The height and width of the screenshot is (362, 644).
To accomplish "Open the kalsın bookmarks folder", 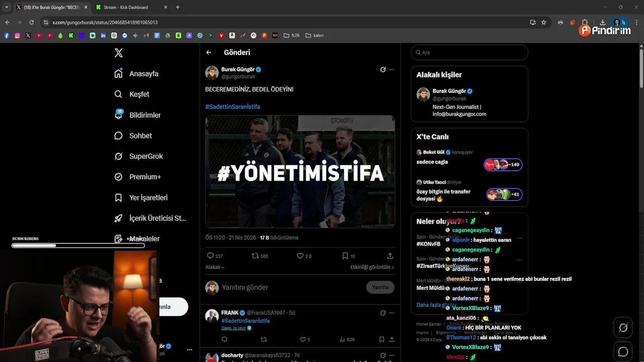I will pyautogui.click(x=314, y=36).
